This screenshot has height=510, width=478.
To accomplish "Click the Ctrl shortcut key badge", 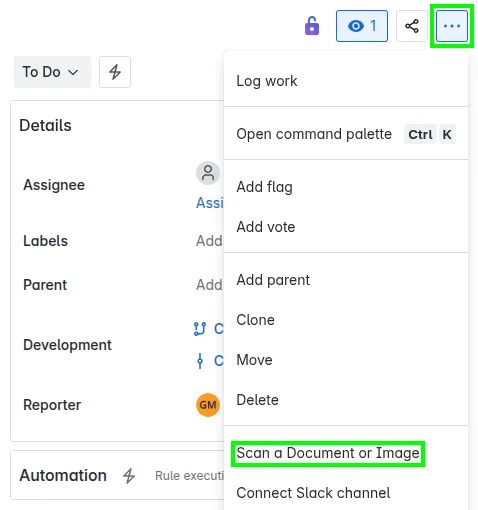I will (x=420, y=134).
